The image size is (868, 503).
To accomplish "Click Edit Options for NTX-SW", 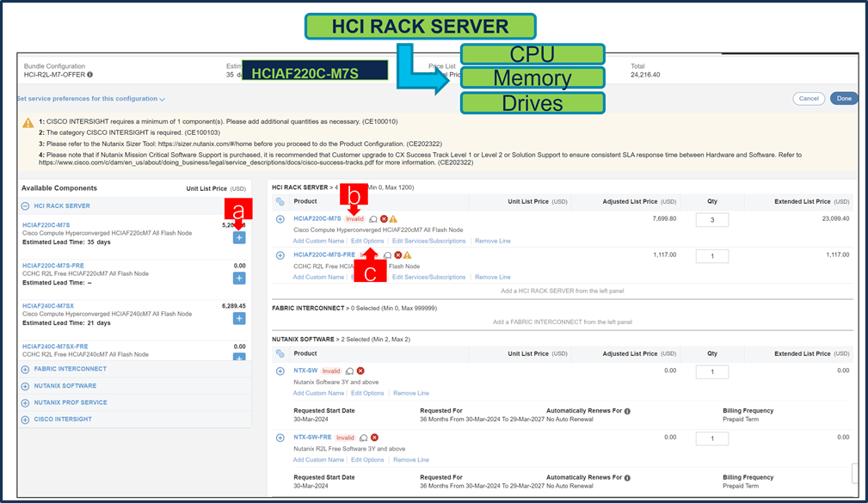I will coord(367,394).
